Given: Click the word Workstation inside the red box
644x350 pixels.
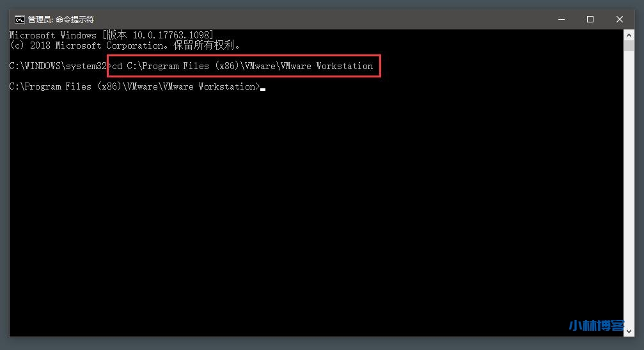Looking at the screenshot, I should click(345, 66).
